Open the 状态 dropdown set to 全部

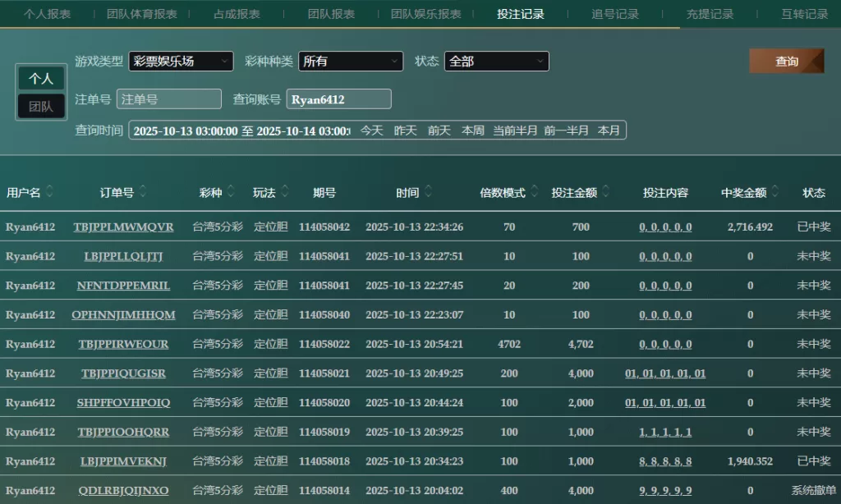pyautogui.click(x=496, y=62)
